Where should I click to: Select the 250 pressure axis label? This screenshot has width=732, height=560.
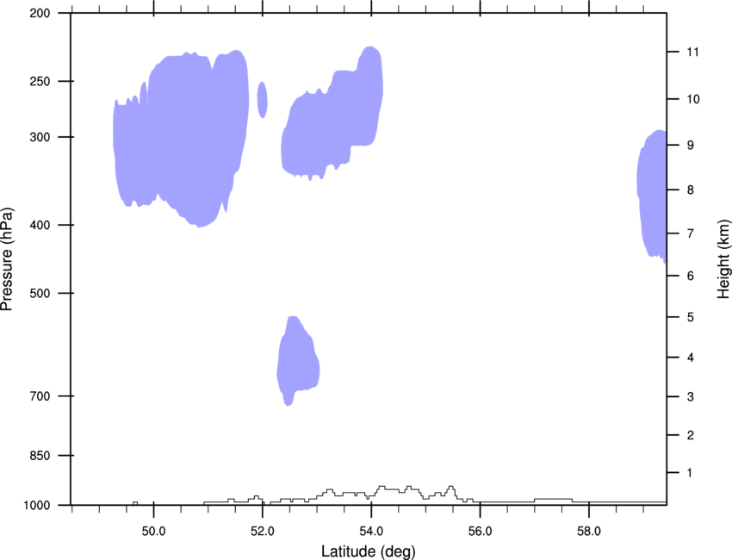pyautogui.click(x=40, y=81)
